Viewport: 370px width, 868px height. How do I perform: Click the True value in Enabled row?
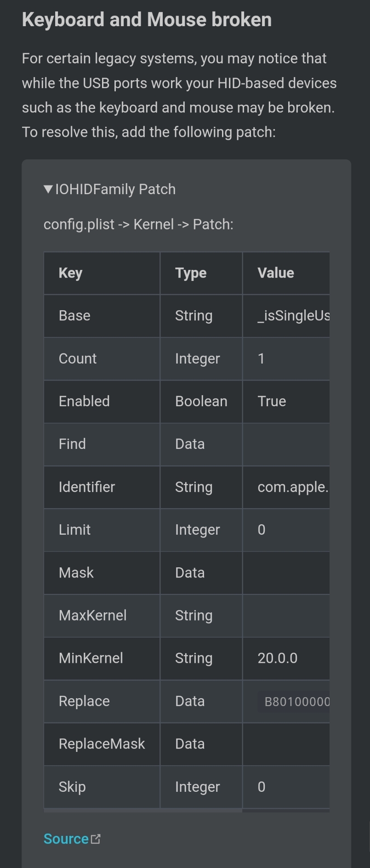click(x=272, y=401)
